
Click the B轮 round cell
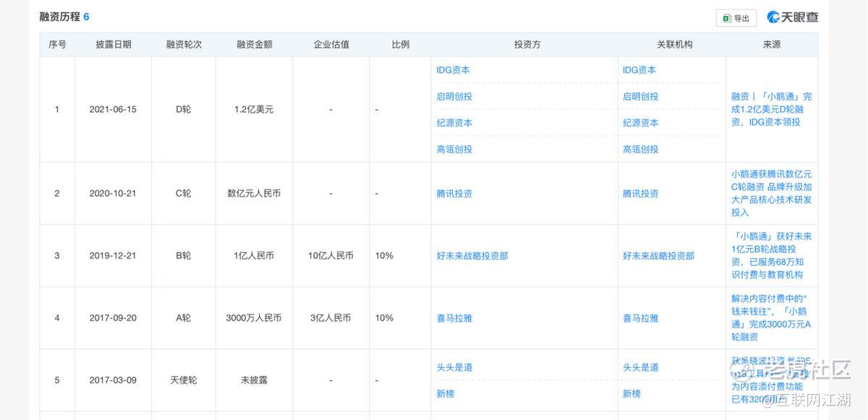click(x=184, y=256)
